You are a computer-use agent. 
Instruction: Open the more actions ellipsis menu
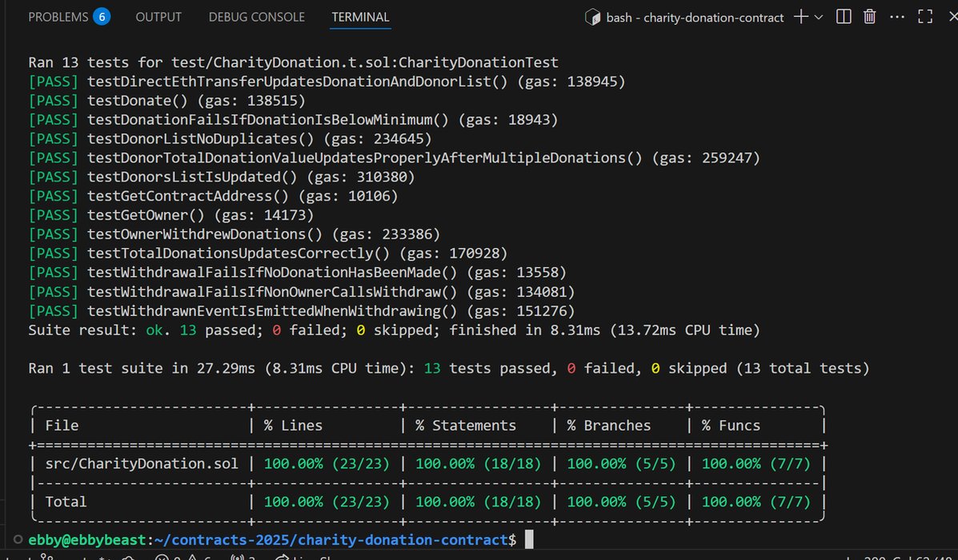897,17
